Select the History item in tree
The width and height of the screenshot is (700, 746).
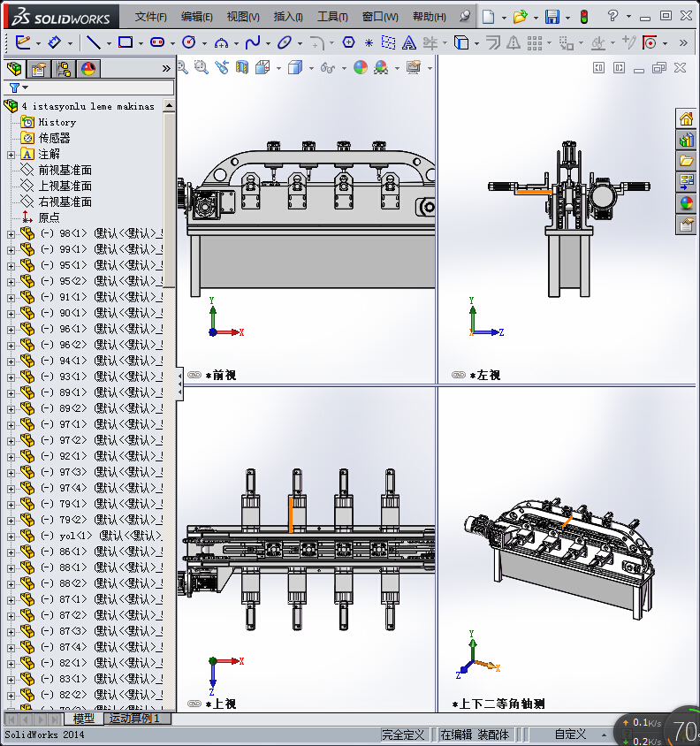57,122
